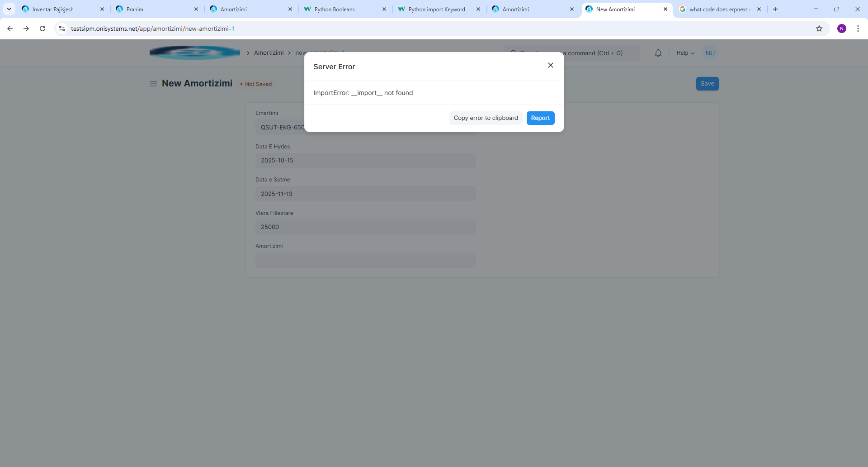Image resolution: width=868 pixels, height=467 pixels.
Task: Click the Report button
Action: coord(540,118)
